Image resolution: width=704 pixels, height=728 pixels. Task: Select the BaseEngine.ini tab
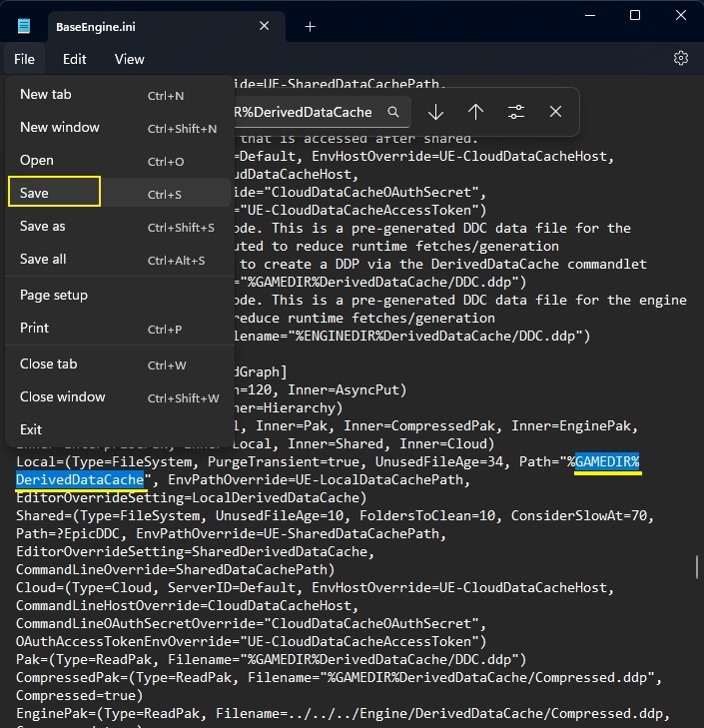(x=153, y=27)
